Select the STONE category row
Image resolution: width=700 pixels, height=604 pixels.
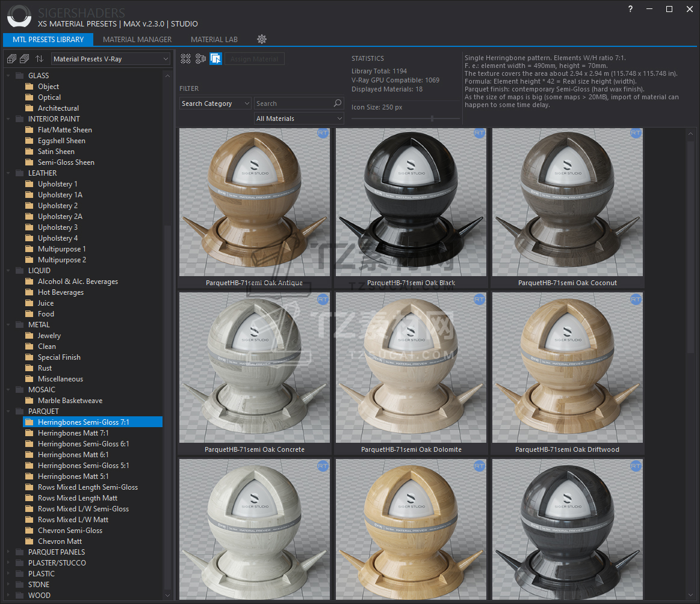pyautogui.click(x=39, y=584)
